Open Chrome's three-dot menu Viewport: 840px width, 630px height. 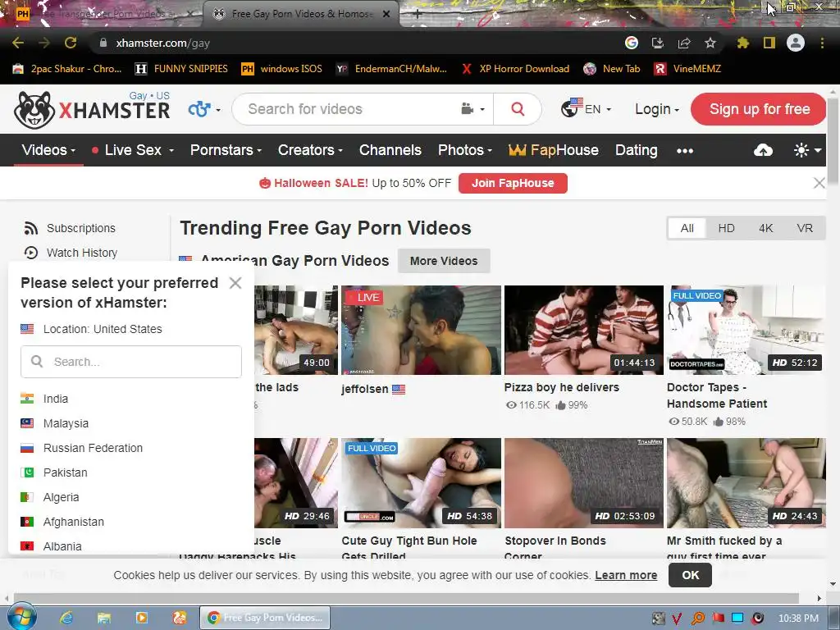click(822, 43)
